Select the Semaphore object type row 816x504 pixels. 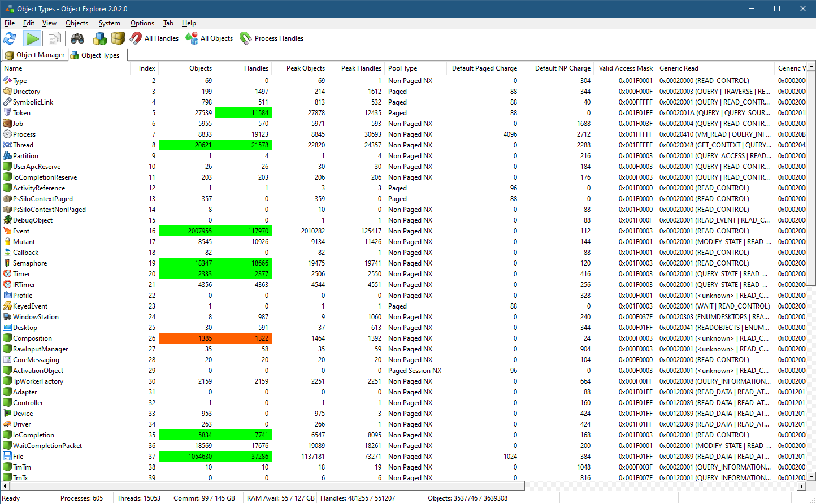click(x=30, y=263)
